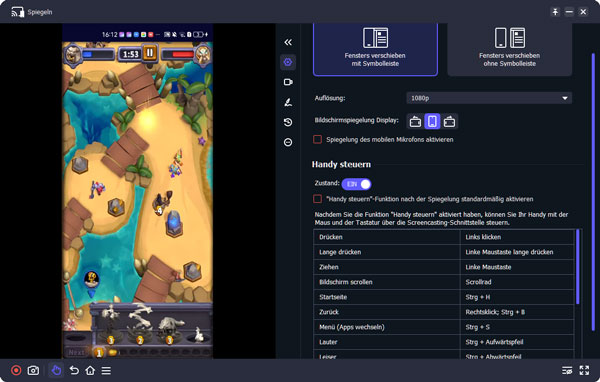600x382 pixels.
Task: Click the phone home button icon
Action: click(90, 370)
